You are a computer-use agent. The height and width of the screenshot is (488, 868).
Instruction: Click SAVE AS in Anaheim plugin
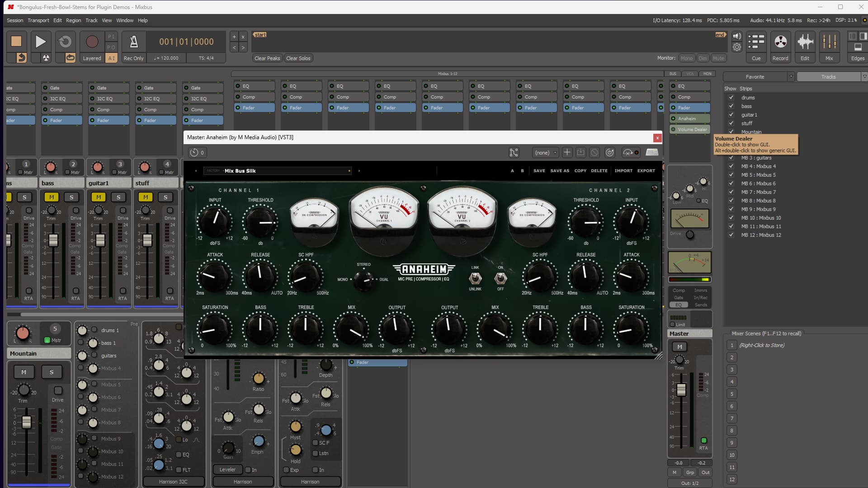pos(560,171)
